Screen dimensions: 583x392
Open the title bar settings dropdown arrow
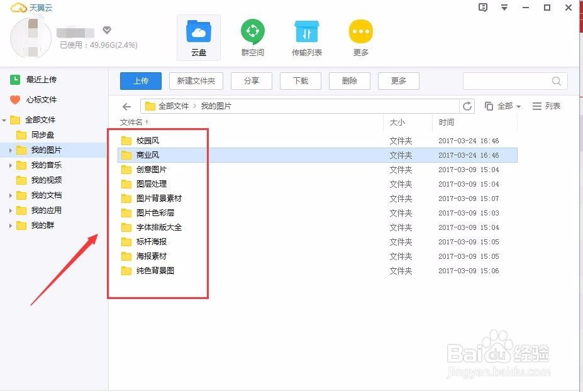click(x=504, y=8)
